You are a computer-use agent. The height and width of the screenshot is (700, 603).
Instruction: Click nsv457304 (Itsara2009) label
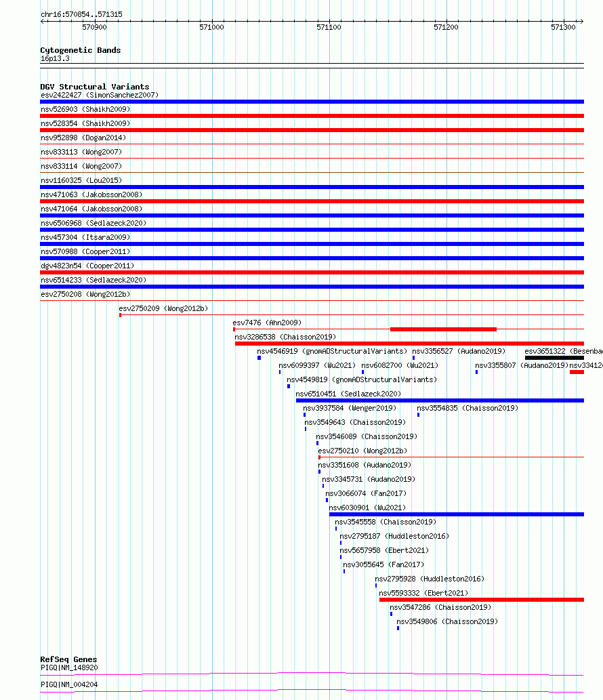click(x=85, y=238)
